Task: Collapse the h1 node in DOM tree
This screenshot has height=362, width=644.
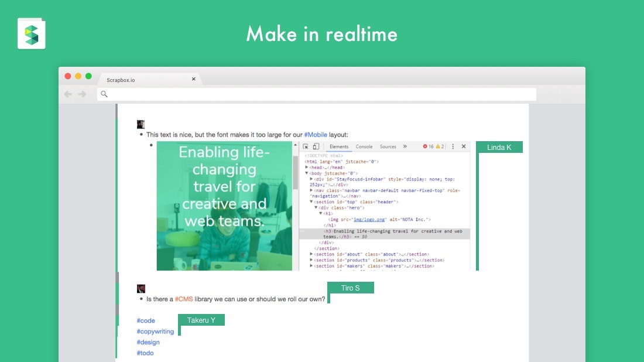Action: [x=321, y=213]
